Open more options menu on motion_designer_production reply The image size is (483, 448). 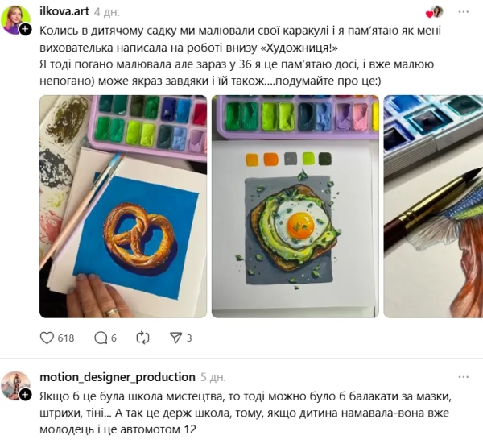pyautogui.click(x=464, y=377)
